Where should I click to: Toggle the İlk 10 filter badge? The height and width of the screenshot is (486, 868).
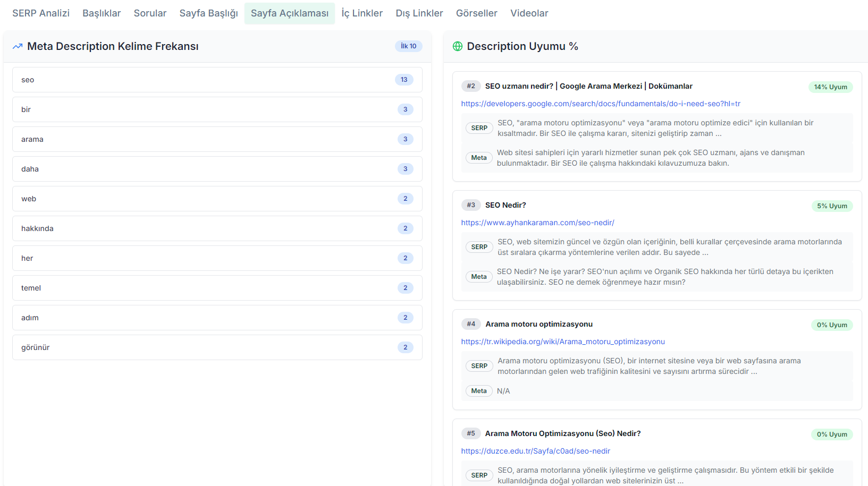(x=408, y=46)
